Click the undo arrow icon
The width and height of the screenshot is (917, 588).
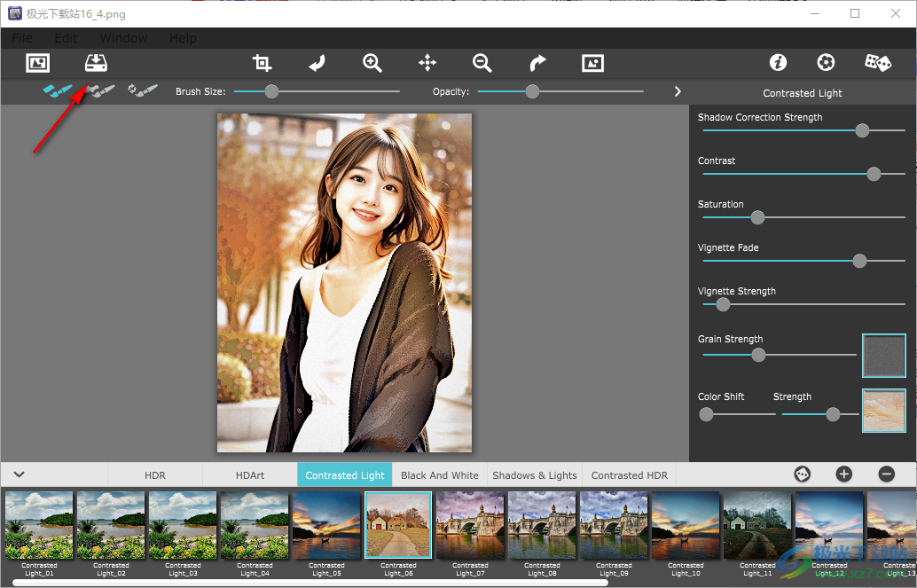tap(317, 63)
